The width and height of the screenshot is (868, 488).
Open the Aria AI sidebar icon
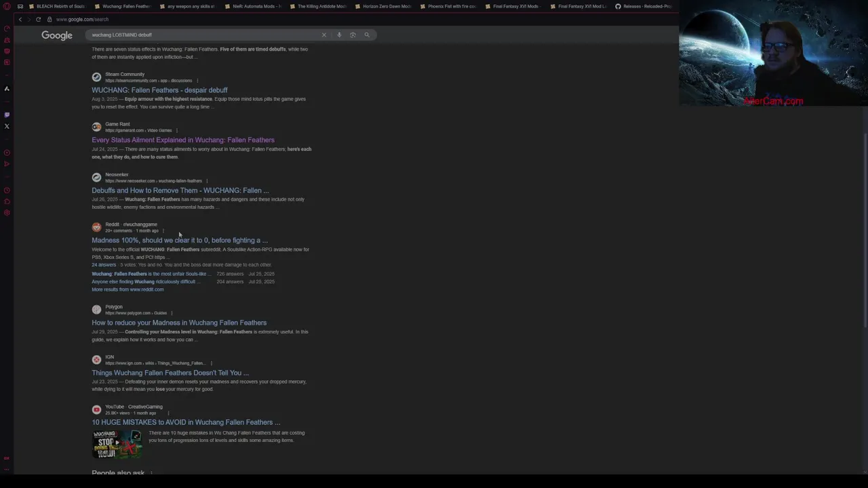point(7,89)
